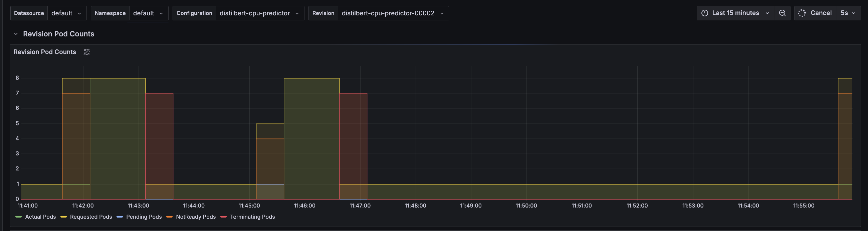Click the Configuration label
The width and height of the screenshot is (868, 231).
[x=194, y=13]
